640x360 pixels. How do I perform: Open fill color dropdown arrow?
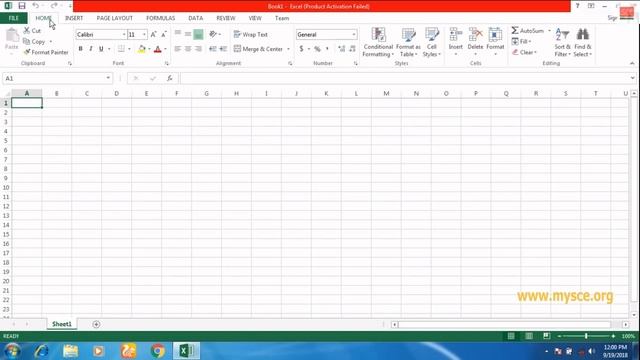tap(149, 49)
